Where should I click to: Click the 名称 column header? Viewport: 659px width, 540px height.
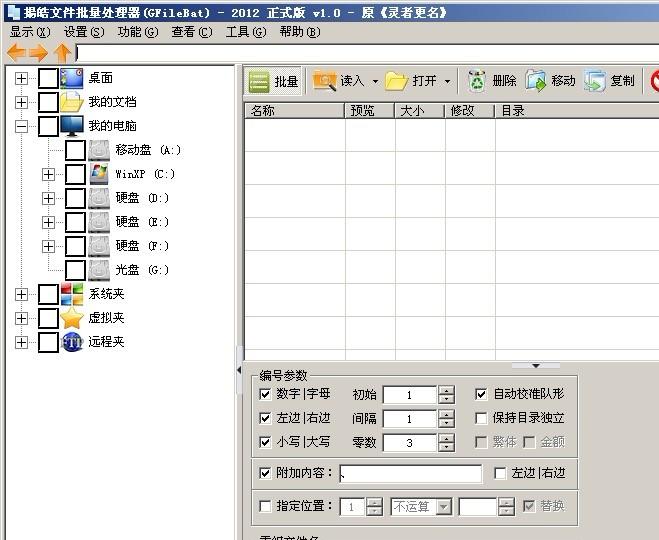[294, 111]
